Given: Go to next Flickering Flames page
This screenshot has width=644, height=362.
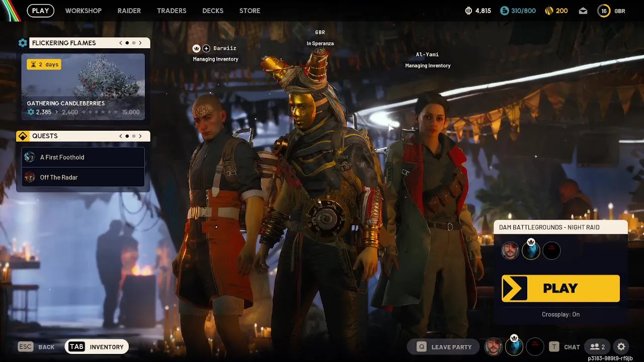Looking at the screenshot, I should [140, 43].
